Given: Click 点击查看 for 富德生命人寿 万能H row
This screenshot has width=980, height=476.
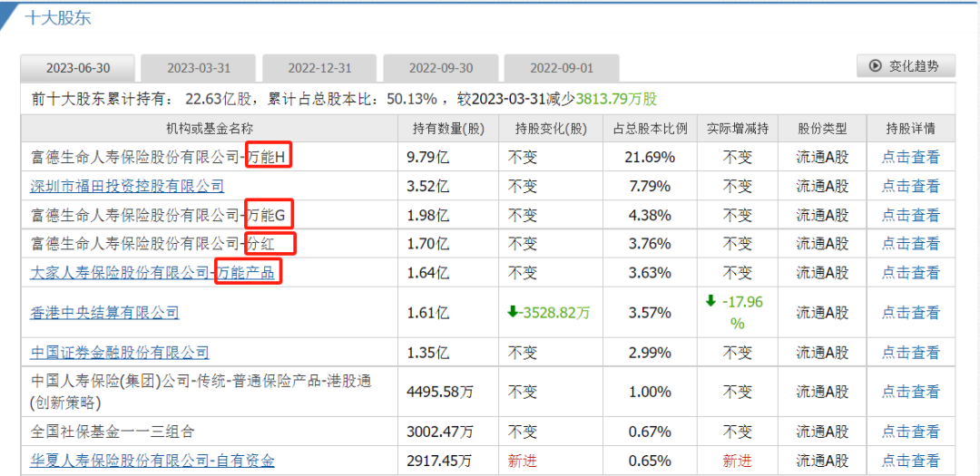Looking at the screenshot, I should [911, 158].
